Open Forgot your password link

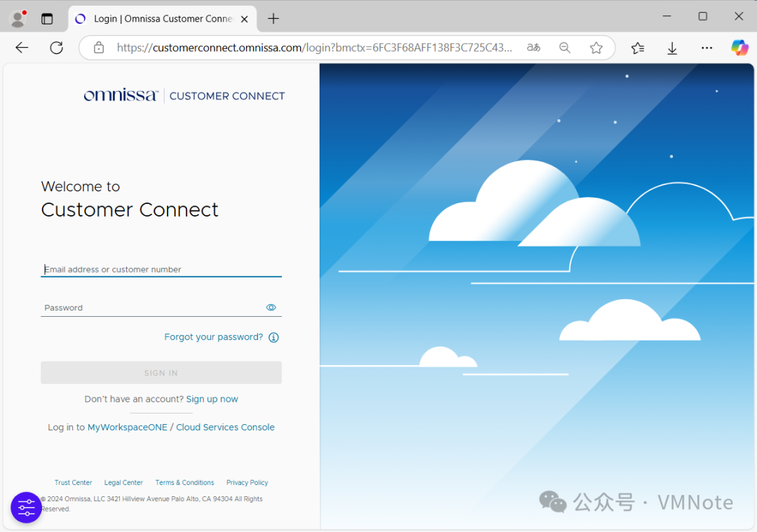pos(213,337)
